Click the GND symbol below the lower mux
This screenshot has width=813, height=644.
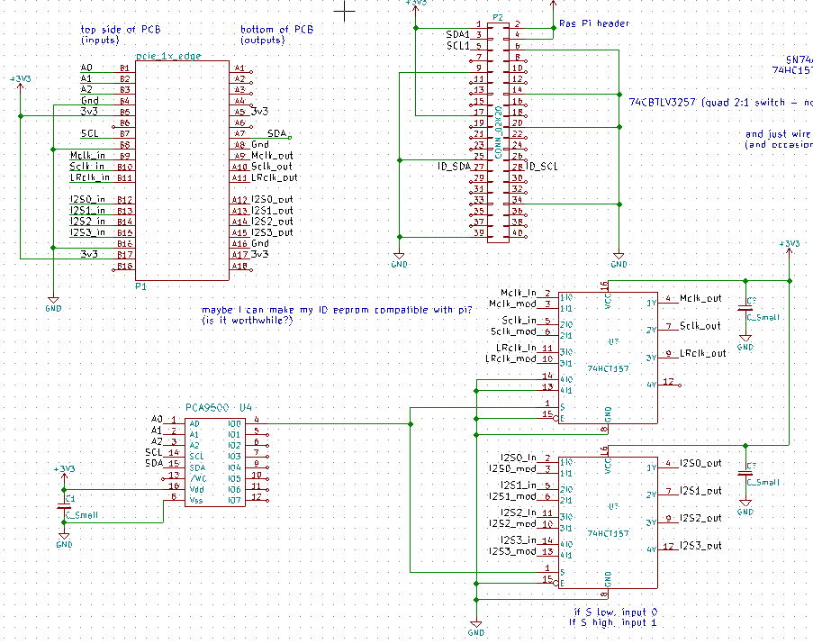point(475,628)
